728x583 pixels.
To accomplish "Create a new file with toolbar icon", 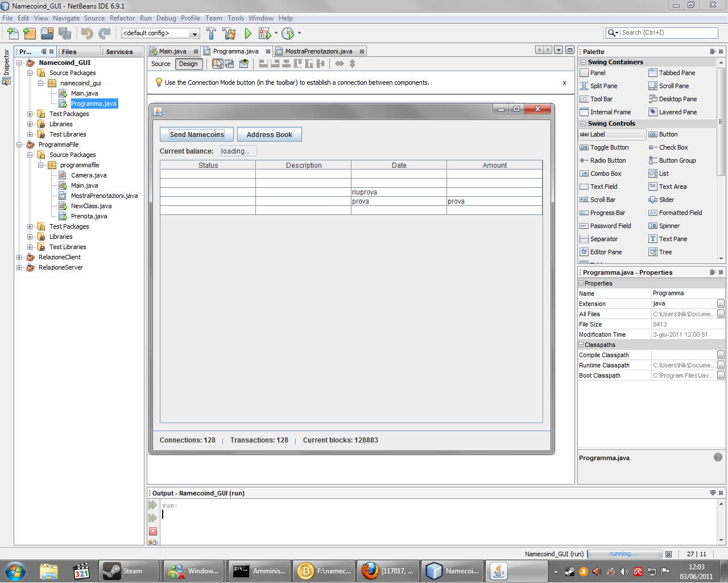I will [x=13, y=34].
